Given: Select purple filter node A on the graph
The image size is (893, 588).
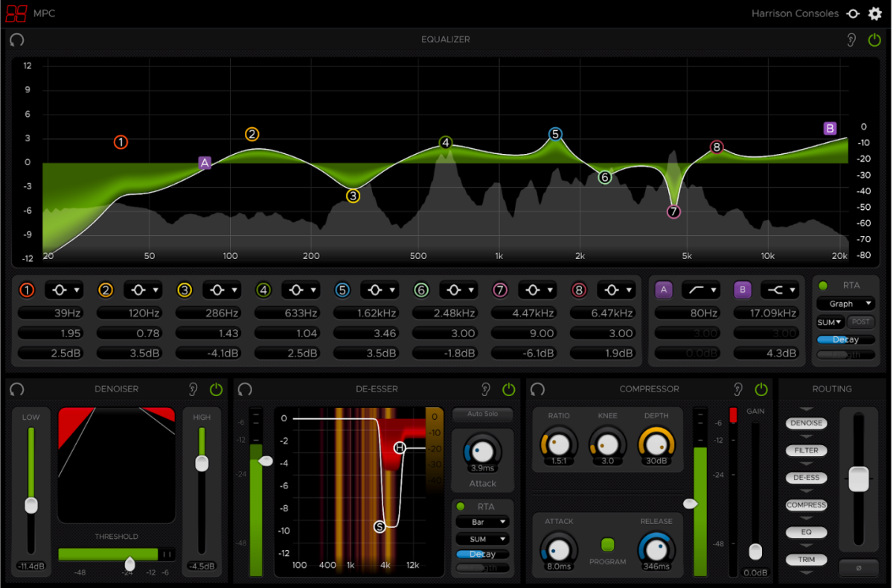Looking at the screenshot, I should (x=205, y=162).
